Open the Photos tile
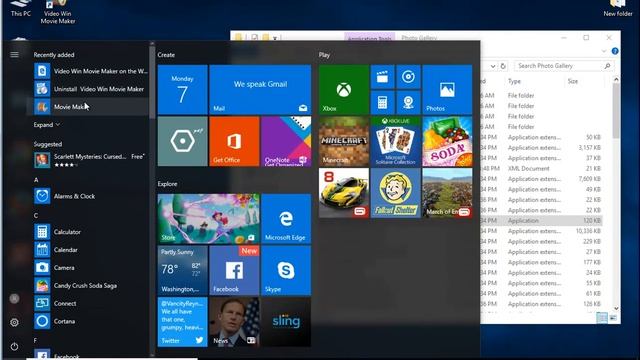The image size is (640, 360). (447, 90)
